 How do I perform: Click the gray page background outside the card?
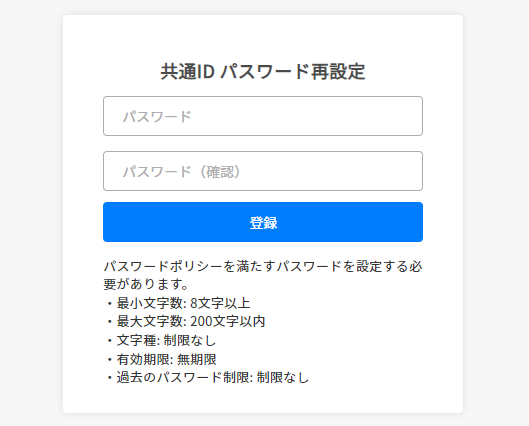pyautogui.click(x=30, y=212)
